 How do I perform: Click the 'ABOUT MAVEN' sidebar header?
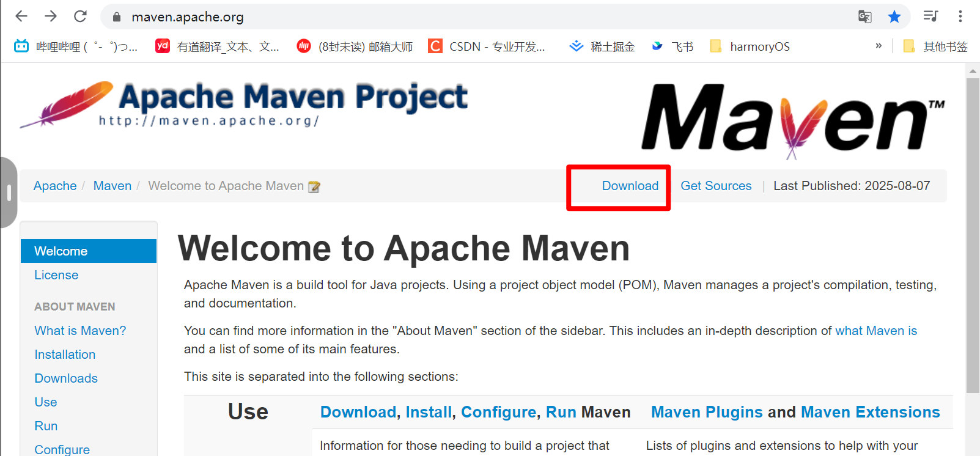point(75,307)
